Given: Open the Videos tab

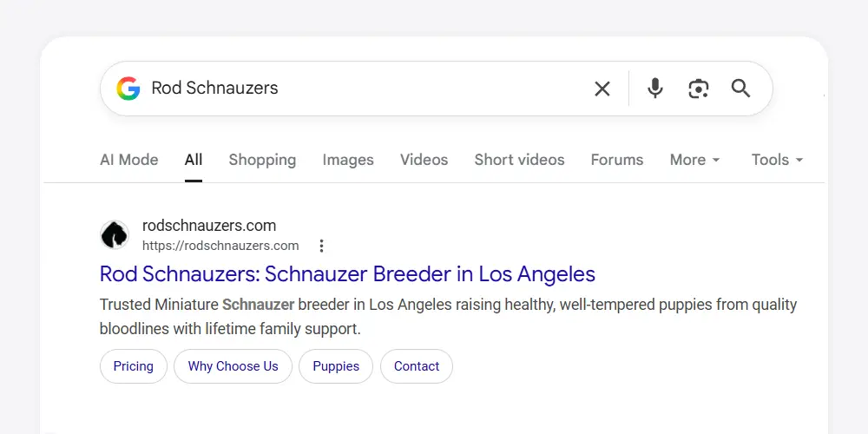Looking at the screenshot, I should coord(424,160).
